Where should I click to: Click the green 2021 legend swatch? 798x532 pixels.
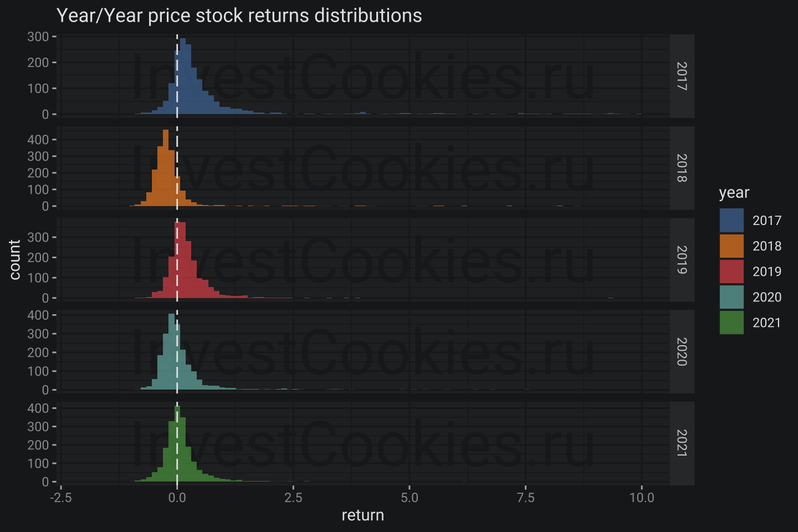coord(731,323)
